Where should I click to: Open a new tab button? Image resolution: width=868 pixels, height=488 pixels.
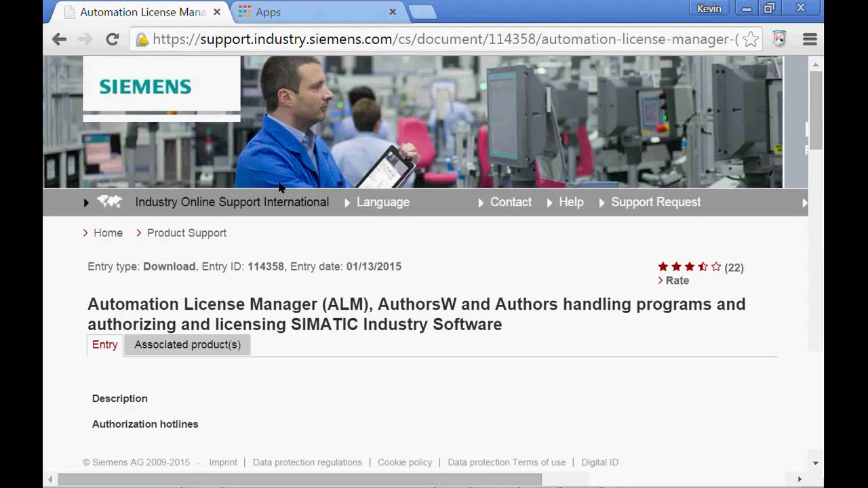coord(422,12)
